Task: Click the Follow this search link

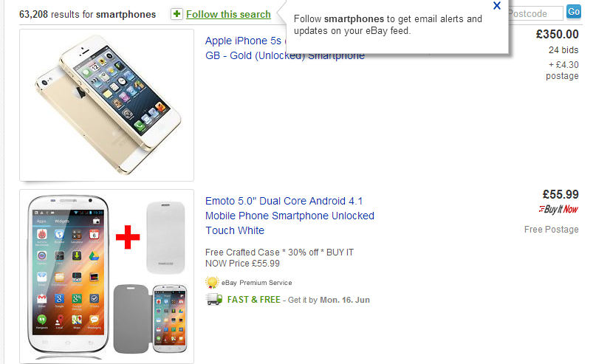Action: point(228,14)
